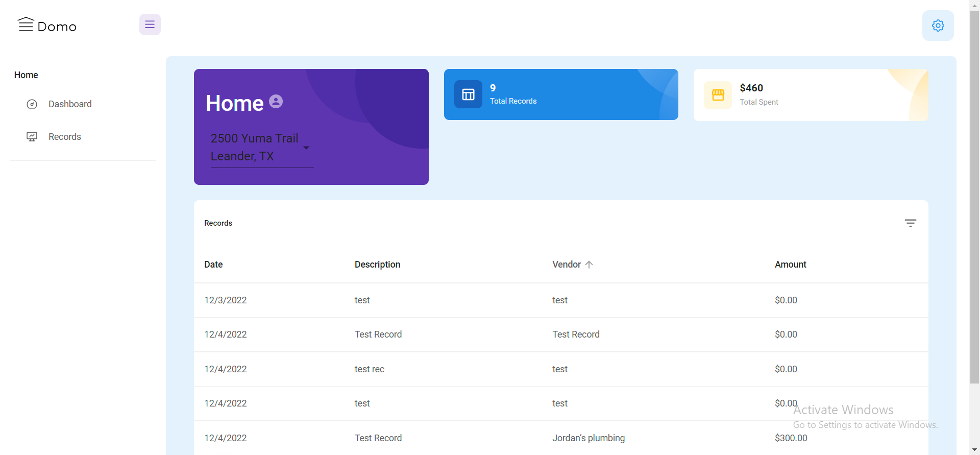
Task: Click the Dashboard gauge icon
Action: [x=32, y=104]
